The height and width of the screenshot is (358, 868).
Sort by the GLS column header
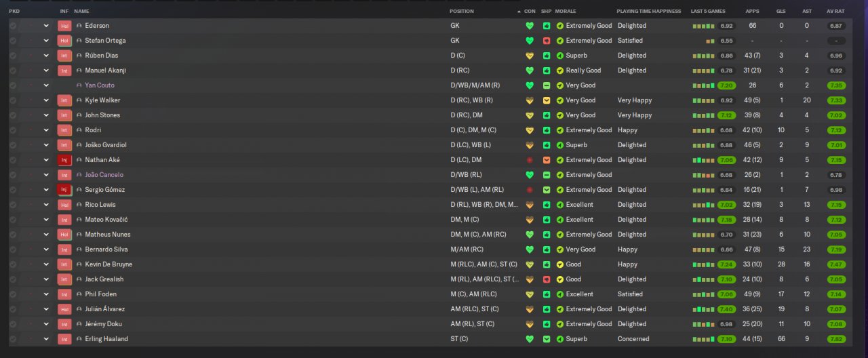(781, 12)
